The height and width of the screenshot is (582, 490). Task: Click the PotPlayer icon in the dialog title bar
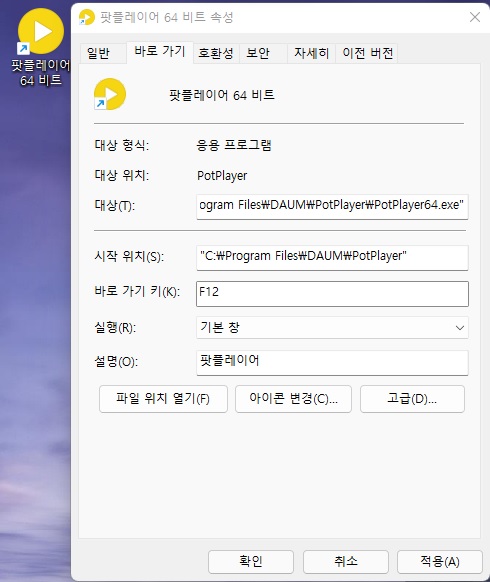[x=87, y=17]
